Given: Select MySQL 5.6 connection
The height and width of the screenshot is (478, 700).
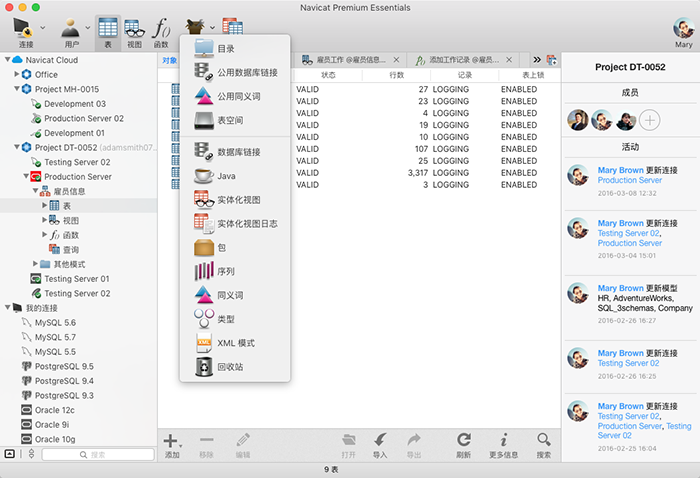Looking at the screenshot, I should [55, 322].
